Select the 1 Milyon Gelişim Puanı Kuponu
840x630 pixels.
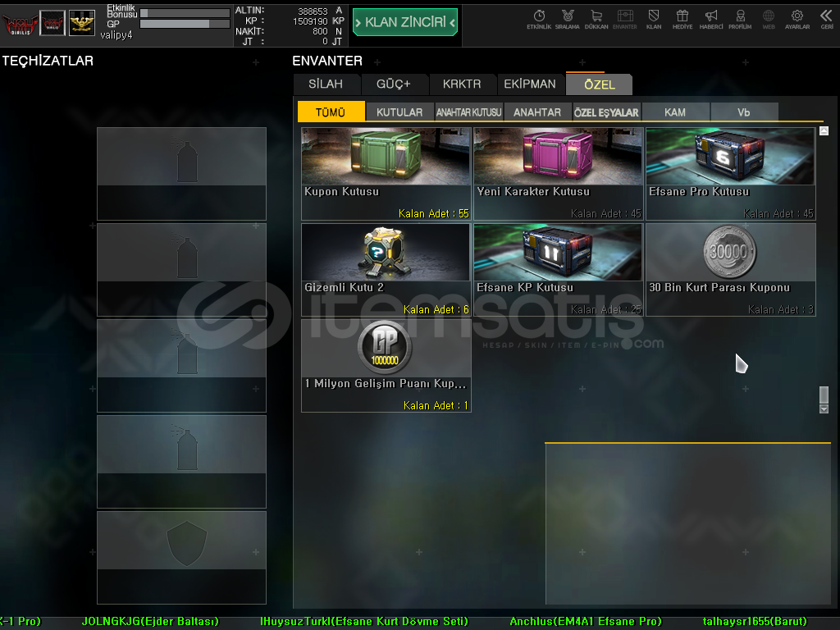coord(386,365)
